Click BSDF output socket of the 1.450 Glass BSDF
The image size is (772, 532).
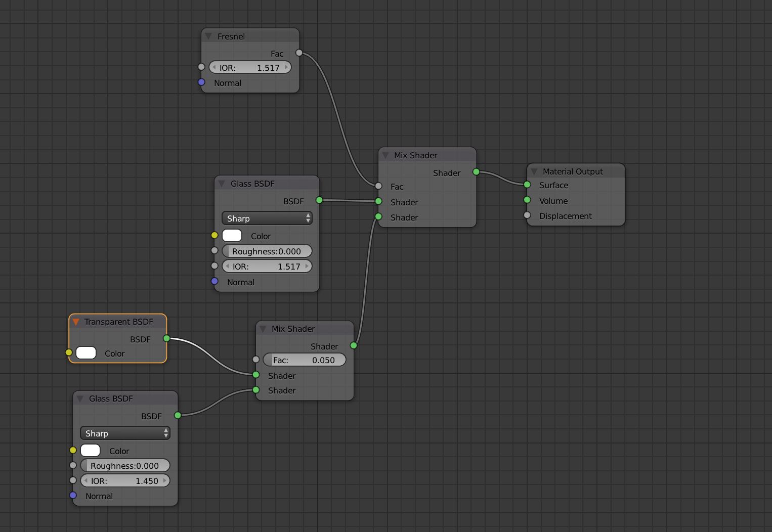pos(178,415)
